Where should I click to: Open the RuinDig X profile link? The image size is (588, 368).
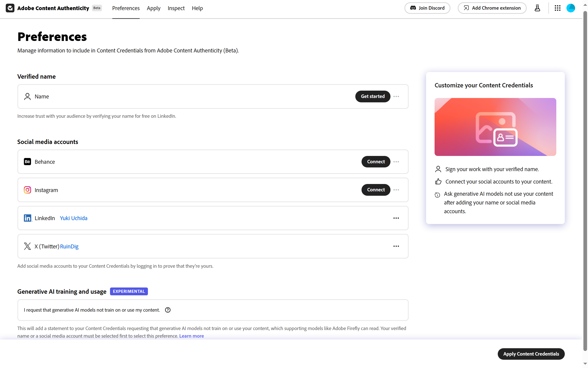coord(69,246)
